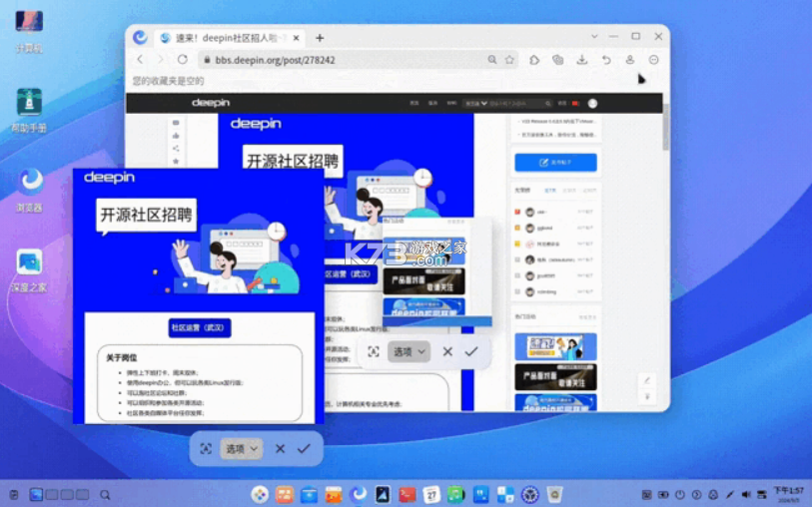Click the first banner thumbnail in right sidebar

pyautogui.click(x=555, y=346)
